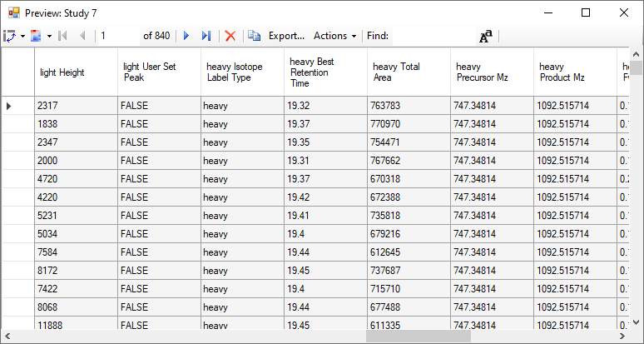
Task: Go to the previous record
Action: click(x=82, y=36)
